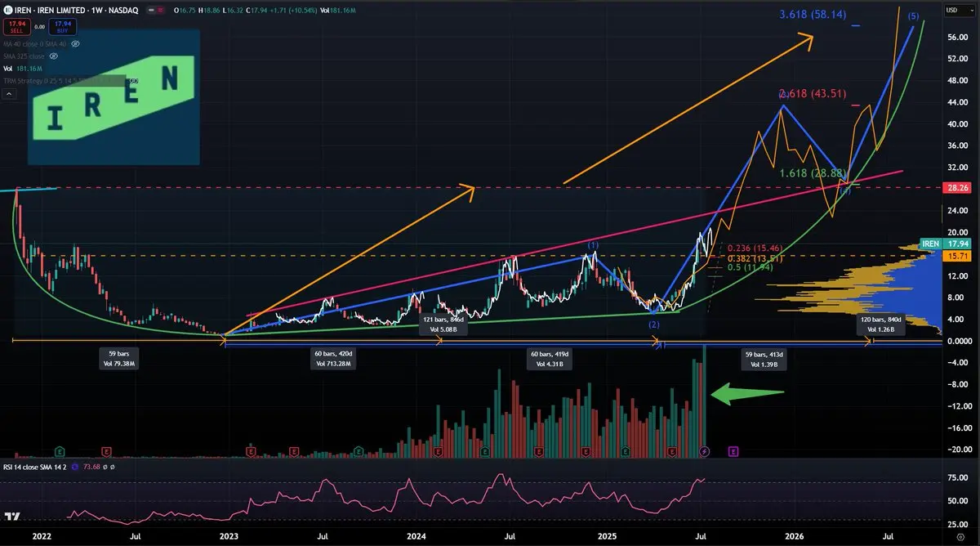
Task: Select the Vol 181.16M legend entry
Action: tap(21, 69)
